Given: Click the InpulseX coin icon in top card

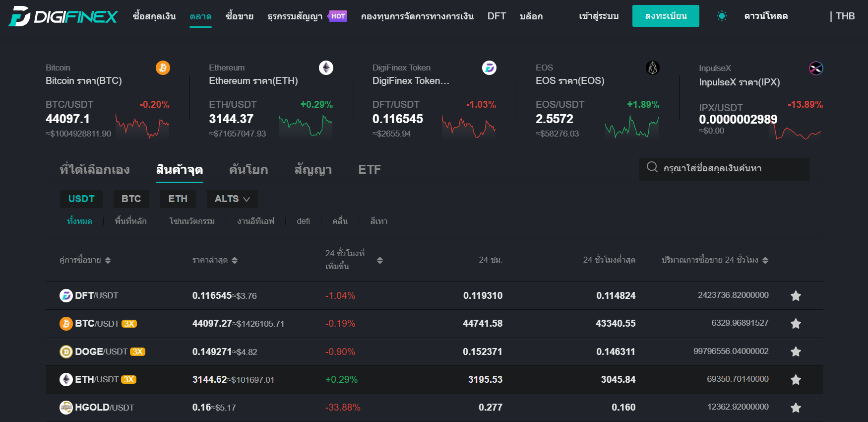Looking at the screenshot, I should coord(816,68).
